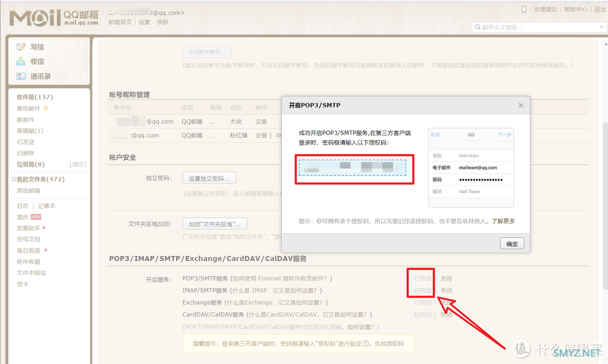Open 文件中转站 in sidebar
This screenshot has height=364, width=608.
tap(32, 273)
